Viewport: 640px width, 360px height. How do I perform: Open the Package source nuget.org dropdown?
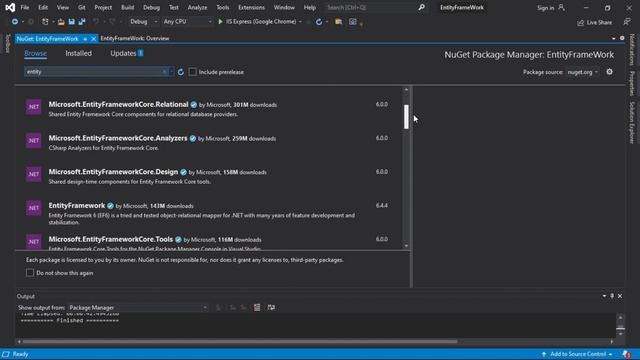coord(583,72)
